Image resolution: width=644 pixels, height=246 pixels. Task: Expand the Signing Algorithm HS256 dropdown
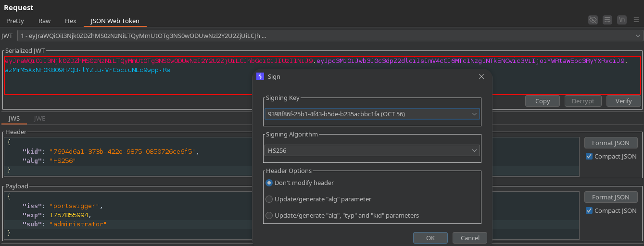pyautogui.click(x=372, y=150)
